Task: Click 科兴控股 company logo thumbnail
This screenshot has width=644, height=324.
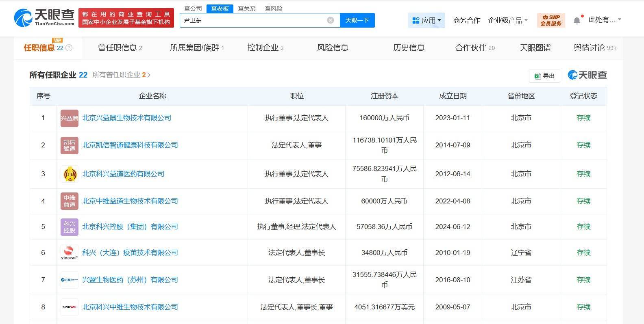Action: (70, 227)
